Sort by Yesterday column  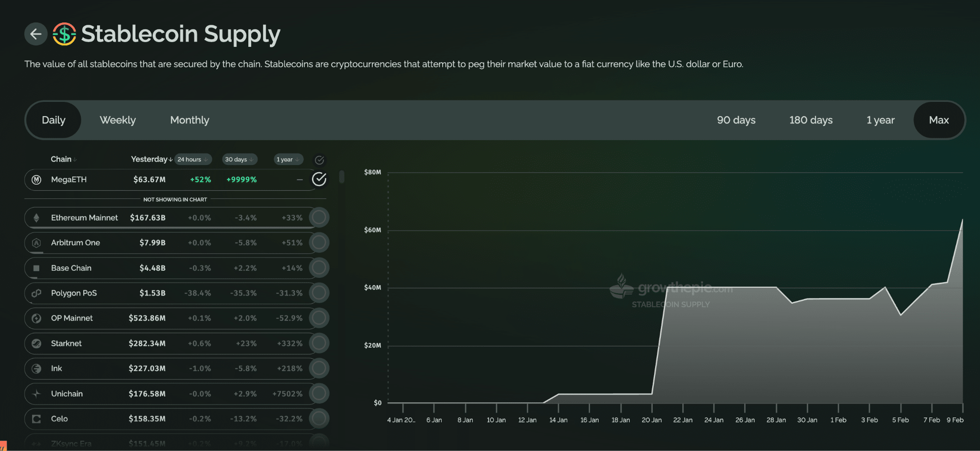coord(152,159)
